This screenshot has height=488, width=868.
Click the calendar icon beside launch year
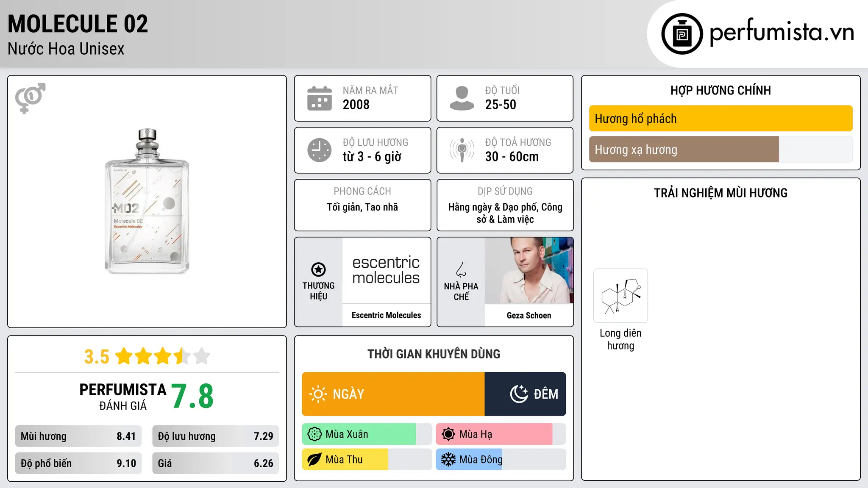320,98
